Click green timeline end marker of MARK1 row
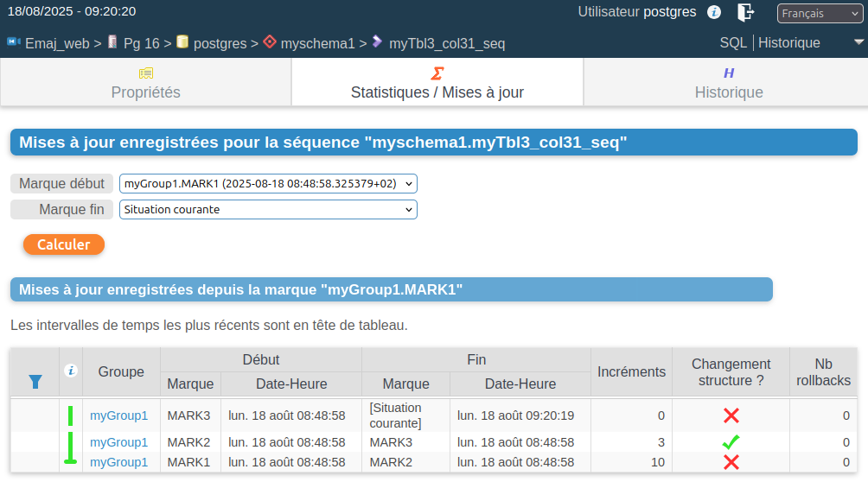 pyautogui.click(x=70, y=460)
